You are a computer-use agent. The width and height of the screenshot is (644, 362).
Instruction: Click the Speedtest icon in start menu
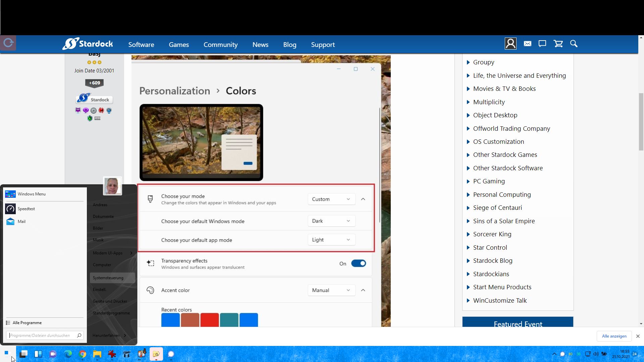pyautogui.click(x=10, y=209)
